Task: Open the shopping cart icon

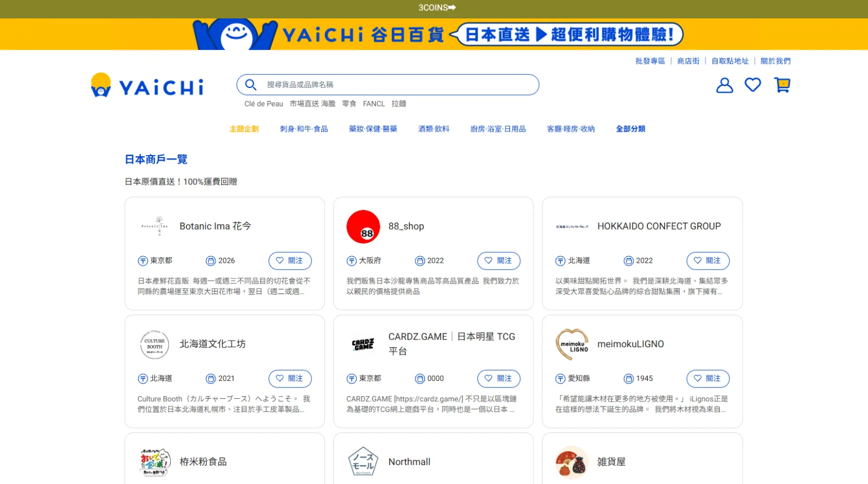Action: coord(782,85)
